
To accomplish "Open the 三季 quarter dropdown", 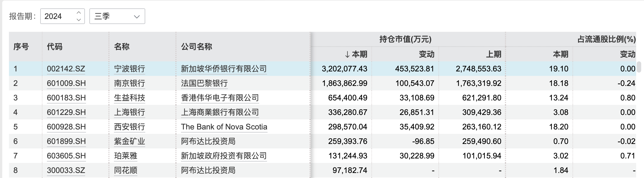I will click(117, 16).
